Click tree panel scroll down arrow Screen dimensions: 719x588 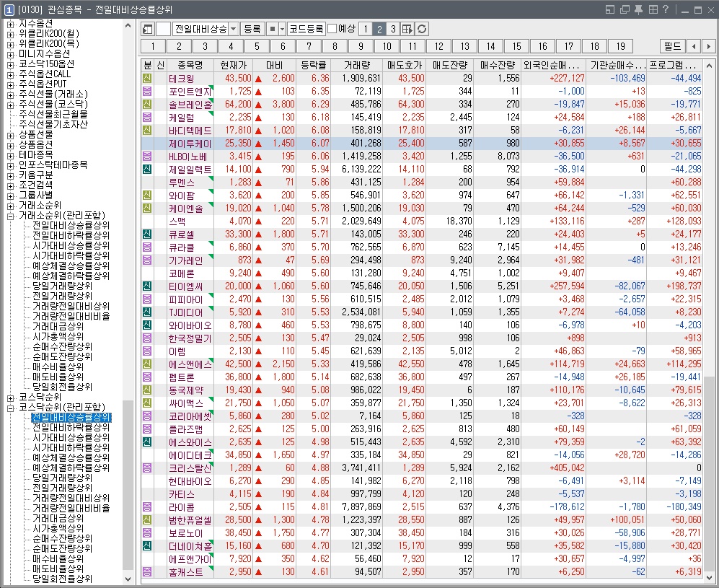pos(128,579)
